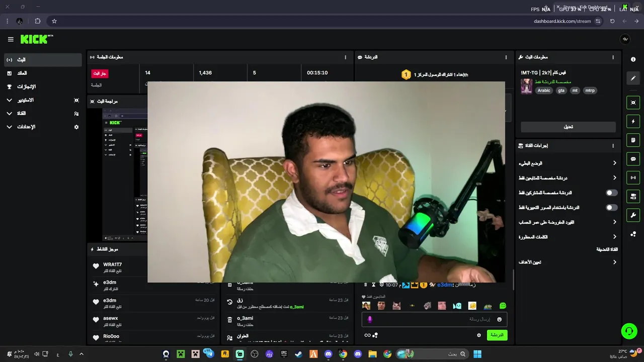Click the green chat bubble rail icon

[x=633, y=159]
